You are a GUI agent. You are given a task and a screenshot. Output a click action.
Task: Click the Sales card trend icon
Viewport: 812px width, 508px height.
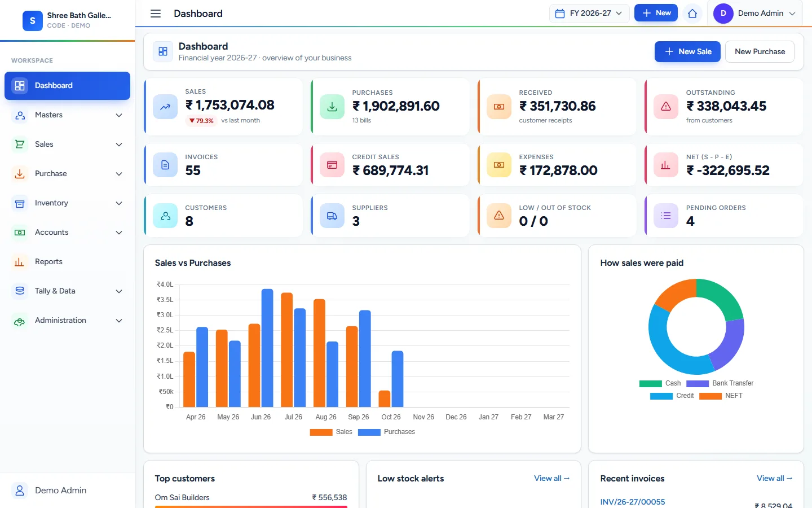coord(165,107)
